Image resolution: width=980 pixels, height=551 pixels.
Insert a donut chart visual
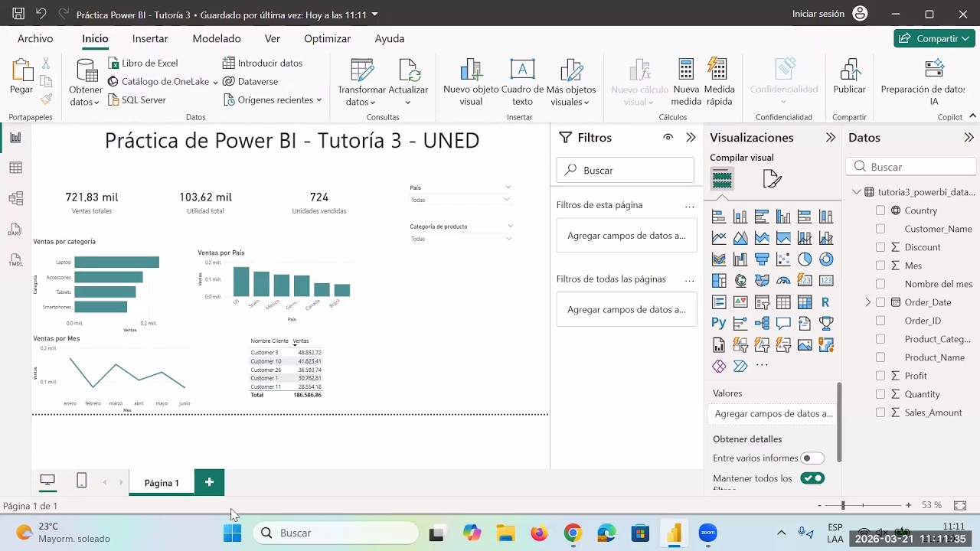(x=826, y=259)
